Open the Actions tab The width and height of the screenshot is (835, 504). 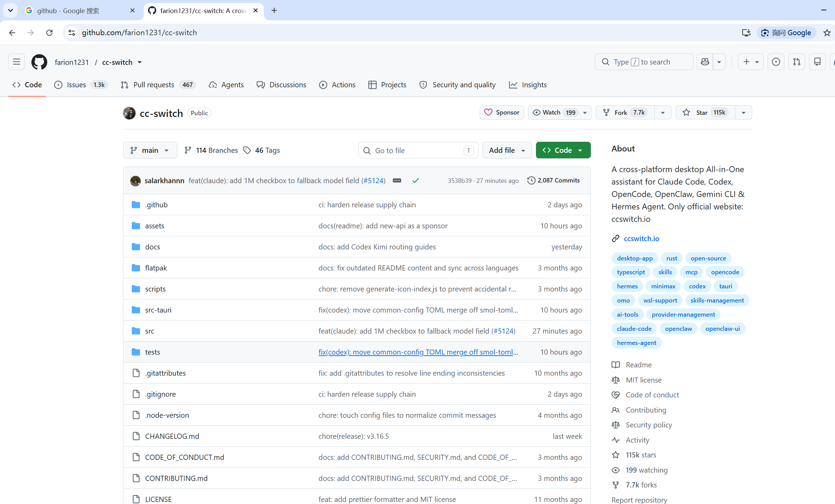tap(337, 85)
